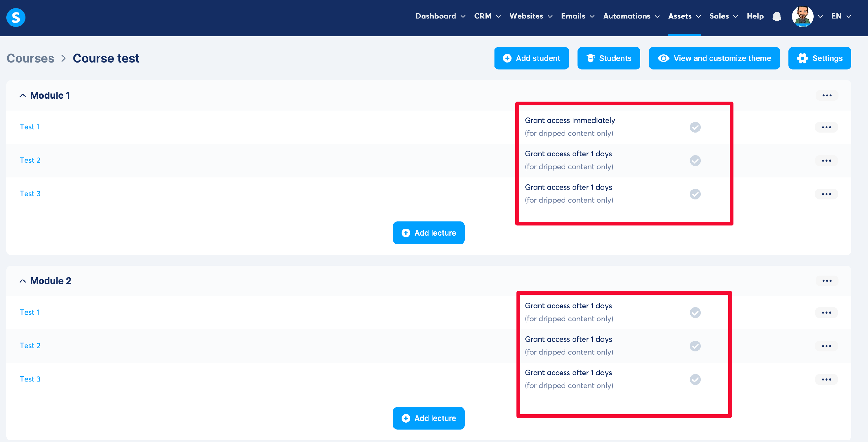Viewport: 868px width, 442px height.
Task: Open the notifications bell
Action: [x=777, y=16]
